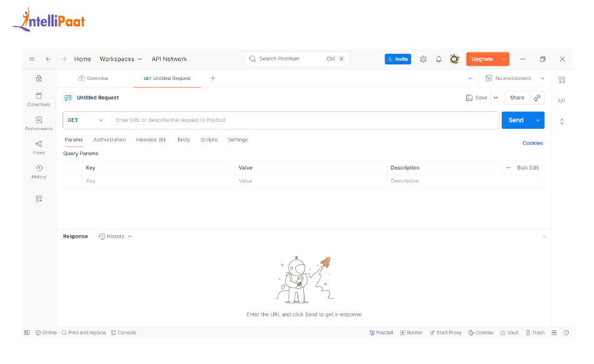
Task: Click the Key cell in params
Action: [158, 181]
